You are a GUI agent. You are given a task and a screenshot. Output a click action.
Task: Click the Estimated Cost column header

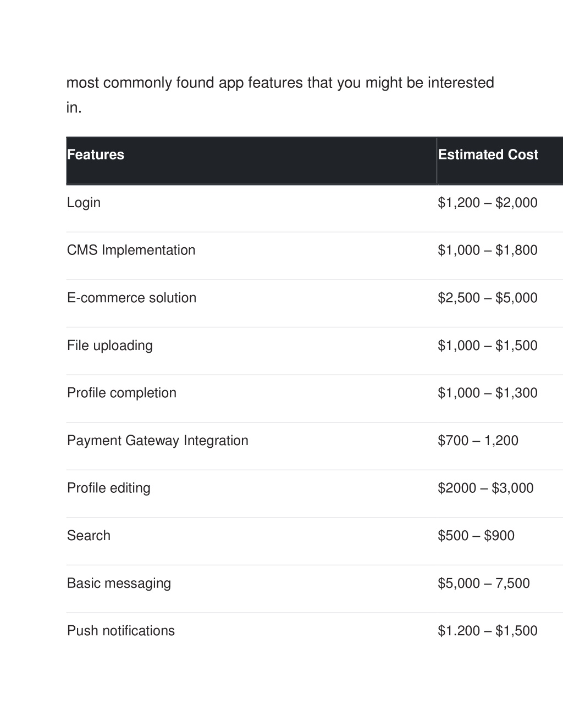coord(488,154)
